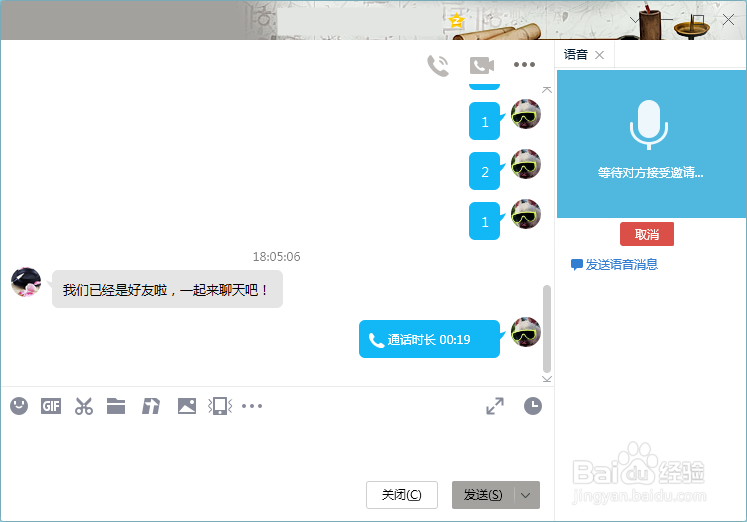Open more options menu above chat history
This screenshot has height=522, width=747.
pos(524,64)
